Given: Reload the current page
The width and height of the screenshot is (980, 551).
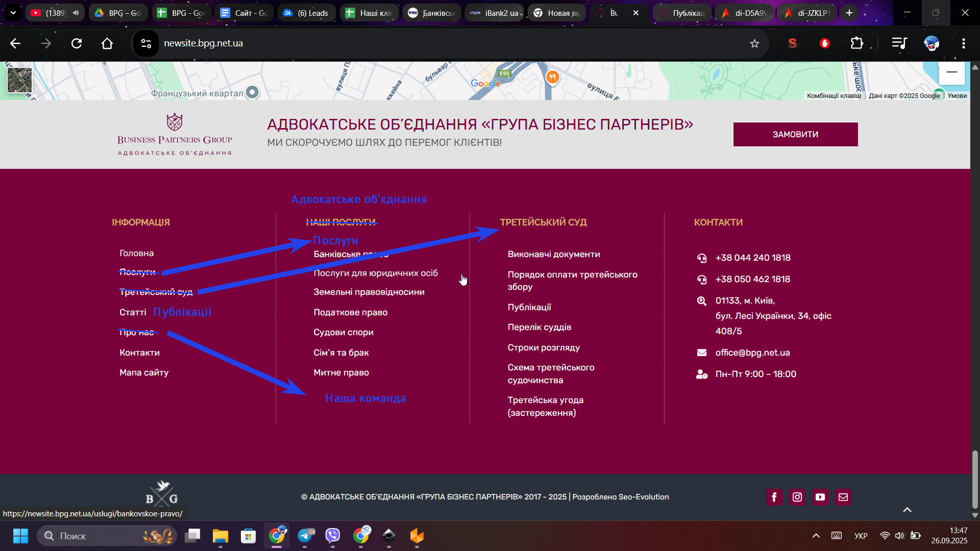Looking at the screenshot, I should (x=77, y=43).
